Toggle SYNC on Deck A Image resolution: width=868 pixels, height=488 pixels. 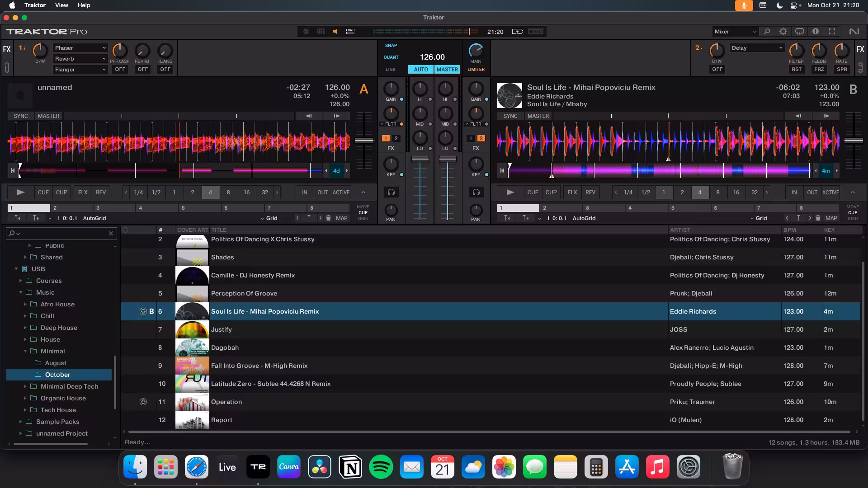[x=21, y=116]
